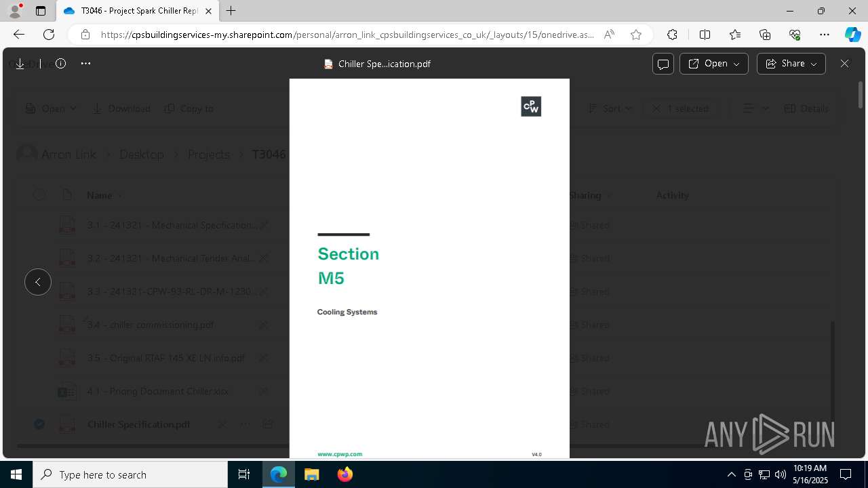The image size is (868, 488).
Task: Close the PDF preview
Action: pyautogui.click(x=844, y=64)
